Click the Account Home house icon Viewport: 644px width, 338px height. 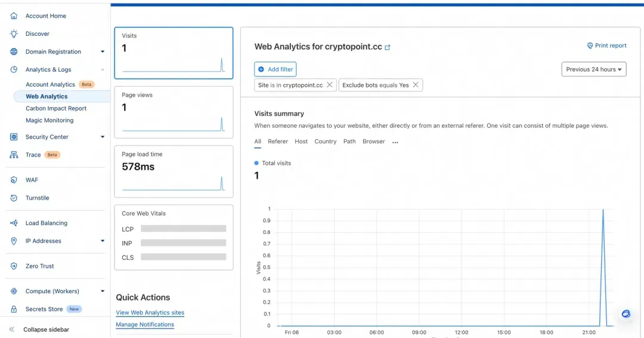click(x=14, y=16)
